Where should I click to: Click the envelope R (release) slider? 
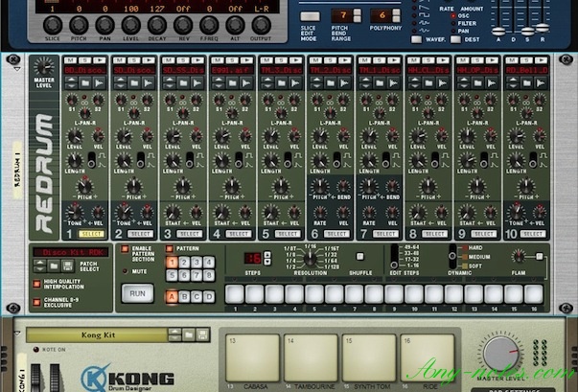pos(542,28)
